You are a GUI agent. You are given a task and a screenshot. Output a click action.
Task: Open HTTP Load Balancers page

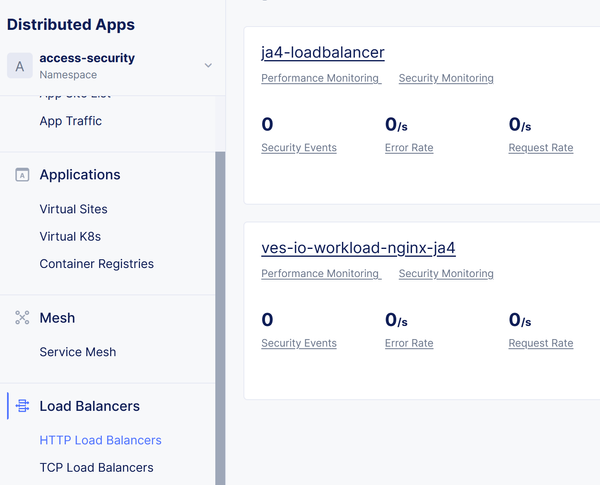point(100,440)
